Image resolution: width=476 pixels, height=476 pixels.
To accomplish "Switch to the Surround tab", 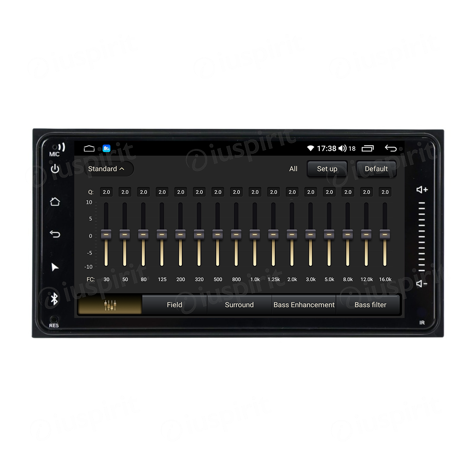I will 239,305.
